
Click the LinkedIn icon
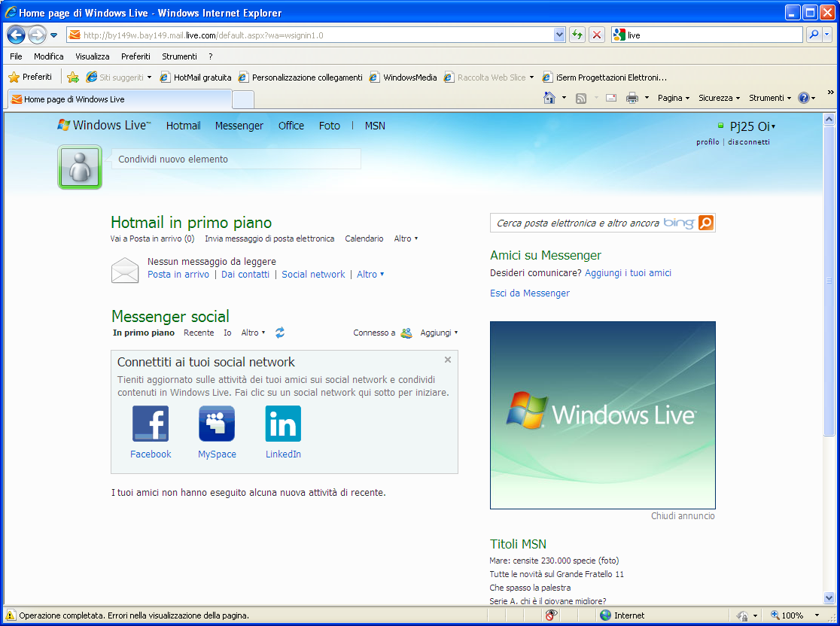[283, 424]
